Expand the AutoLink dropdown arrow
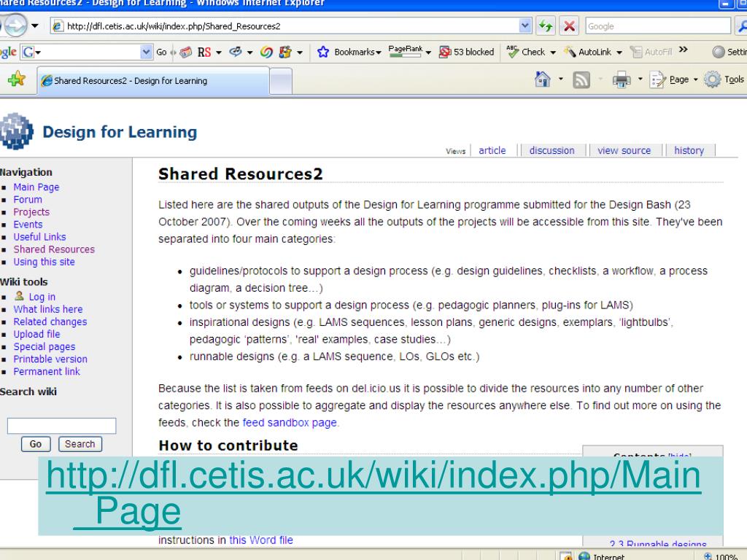Screen dimensions: 747x560 click(619, 52)
